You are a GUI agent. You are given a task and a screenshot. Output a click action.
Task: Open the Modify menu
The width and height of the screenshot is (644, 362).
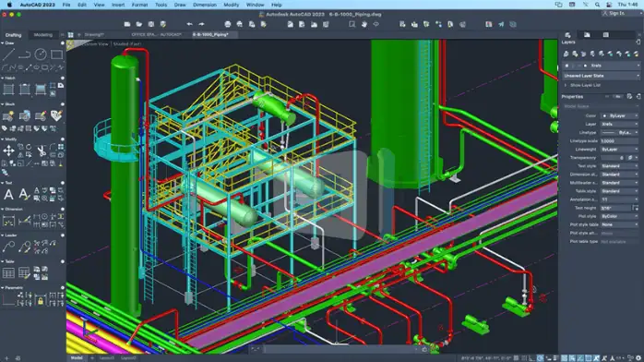[232, 5]
